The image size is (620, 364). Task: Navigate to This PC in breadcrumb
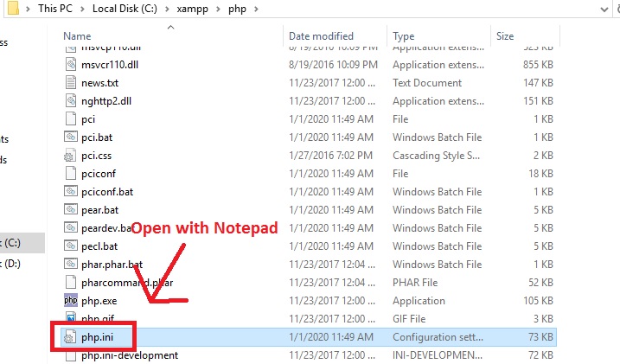tap(55, 9)
